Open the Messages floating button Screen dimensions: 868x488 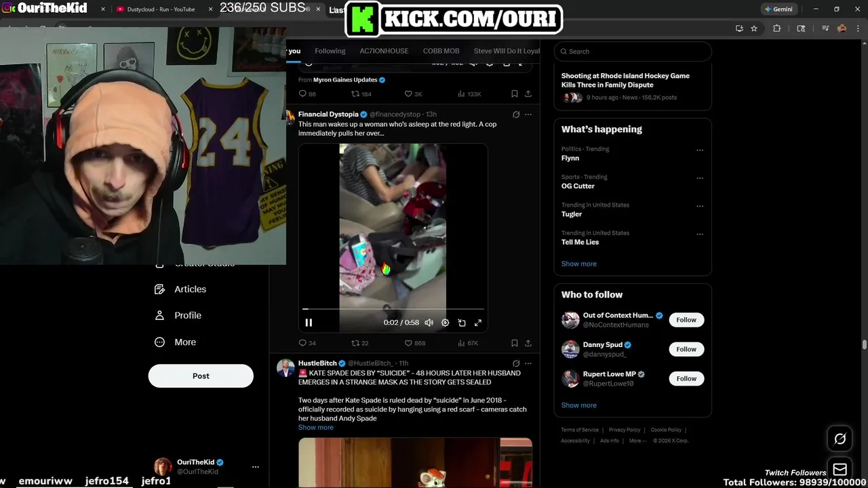[840, 470]
